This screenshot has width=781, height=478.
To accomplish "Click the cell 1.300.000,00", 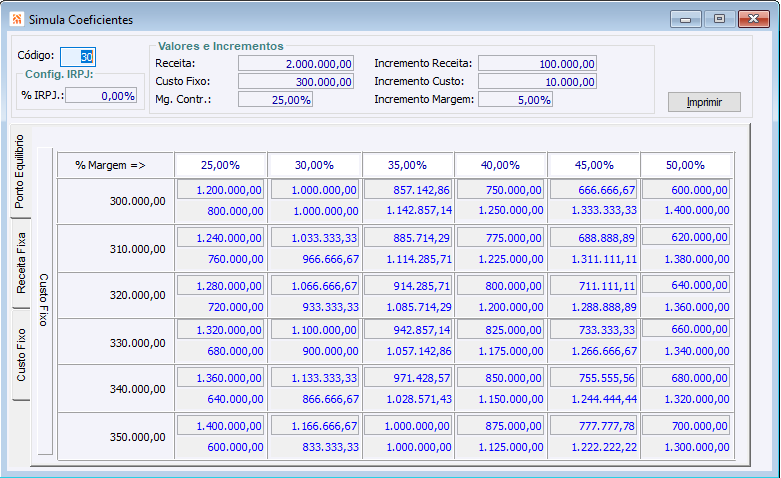I will coord(697,447).
